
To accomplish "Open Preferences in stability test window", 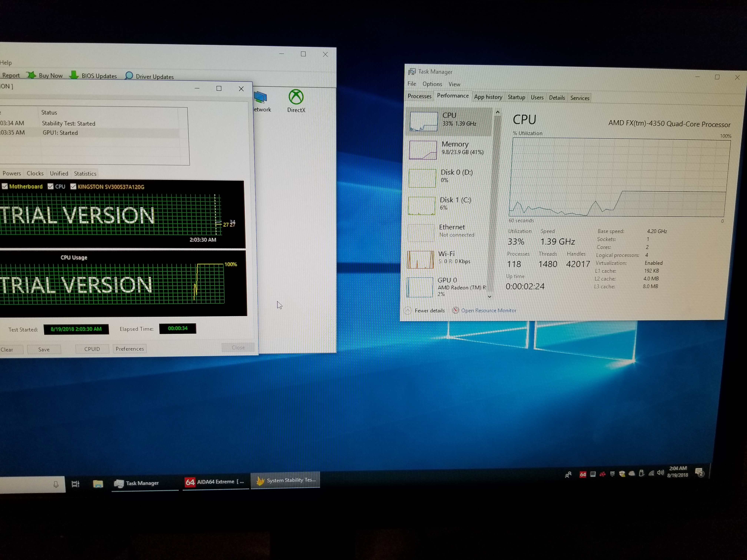I will click(130, 349).
